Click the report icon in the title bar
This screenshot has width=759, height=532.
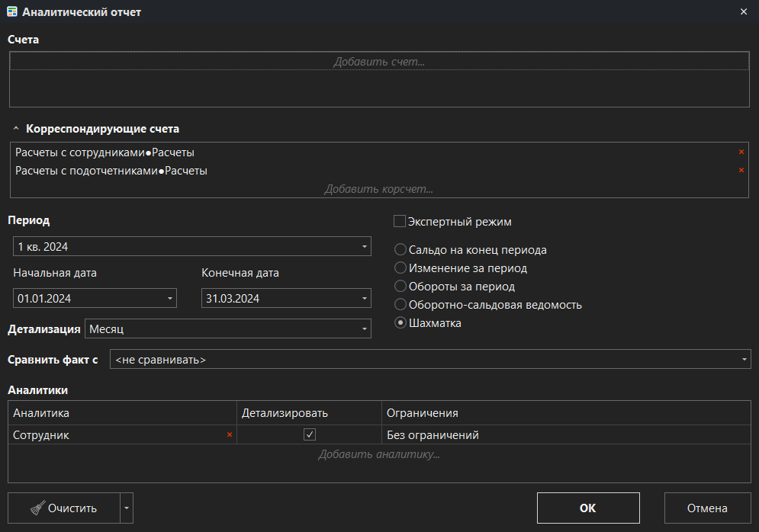tap(13, 11)
